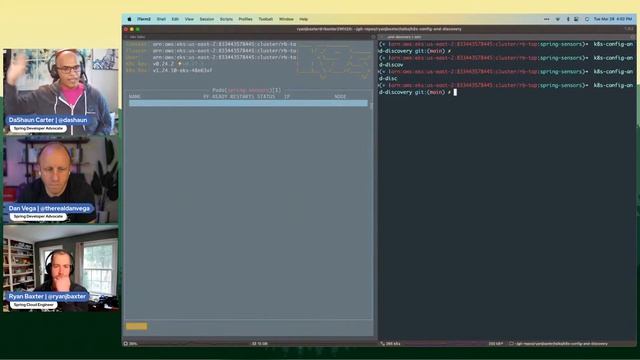Screen dimensions: 640x360
Task: Click the IP column header in Pods table
Action: click(287, 97)
